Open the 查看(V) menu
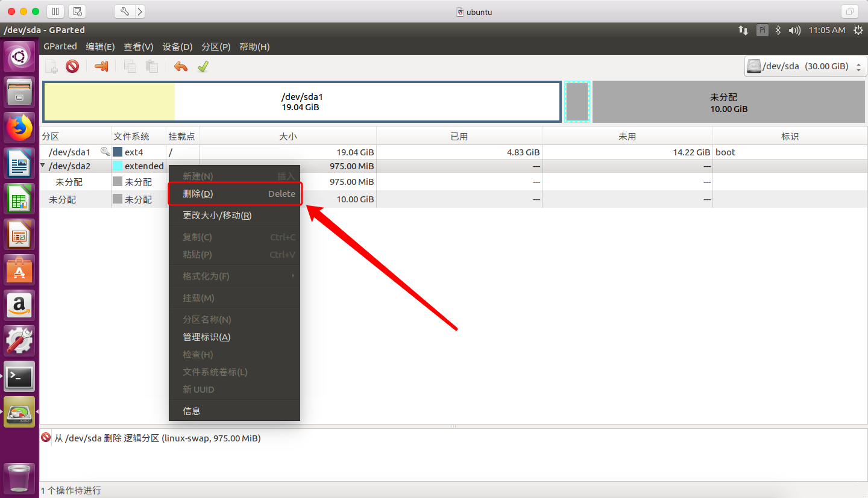This screenshot has width=868, height=498. 139,46
